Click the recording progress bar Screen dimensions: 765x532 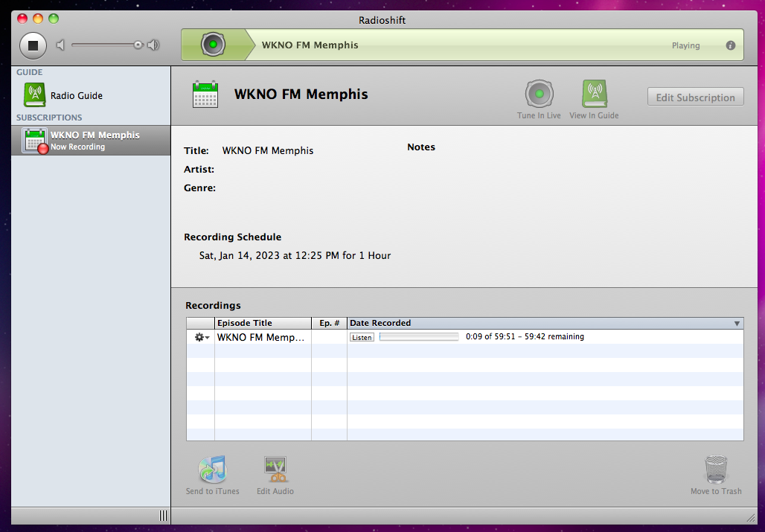(x=419, y=337)
